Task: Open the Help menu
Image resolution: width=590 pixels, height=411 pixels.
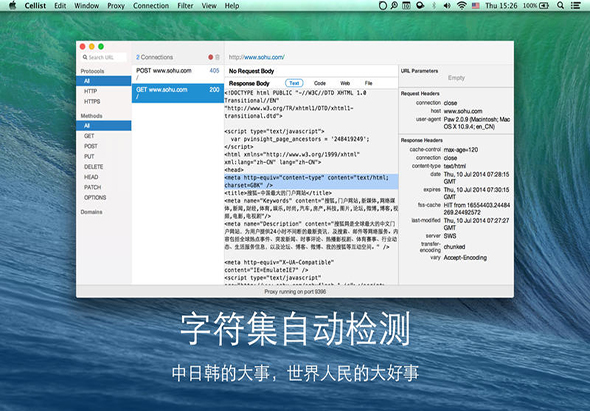Action: 232,6
